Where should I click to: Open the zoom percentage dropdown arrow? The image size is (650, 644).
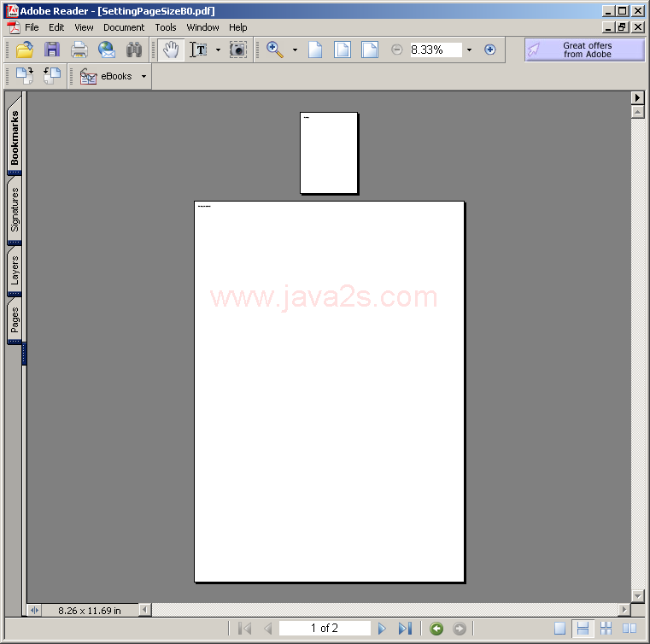(469, 50)
